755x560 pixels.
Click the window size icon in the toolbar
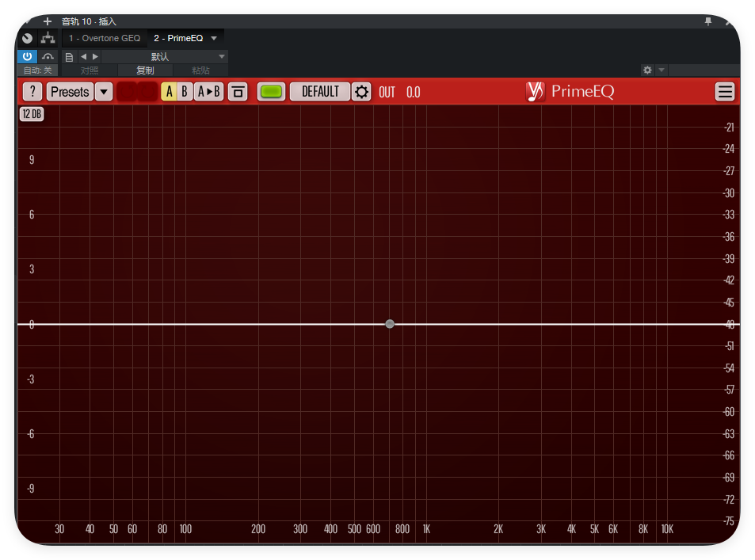pyautogui.click(x=238, y=92)
